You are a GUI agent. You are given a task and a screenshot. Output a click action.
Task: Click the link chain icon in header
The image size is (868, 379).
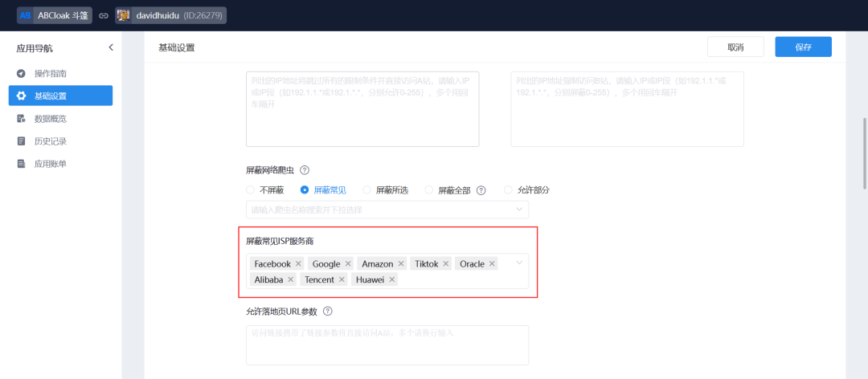pos(104,15)
